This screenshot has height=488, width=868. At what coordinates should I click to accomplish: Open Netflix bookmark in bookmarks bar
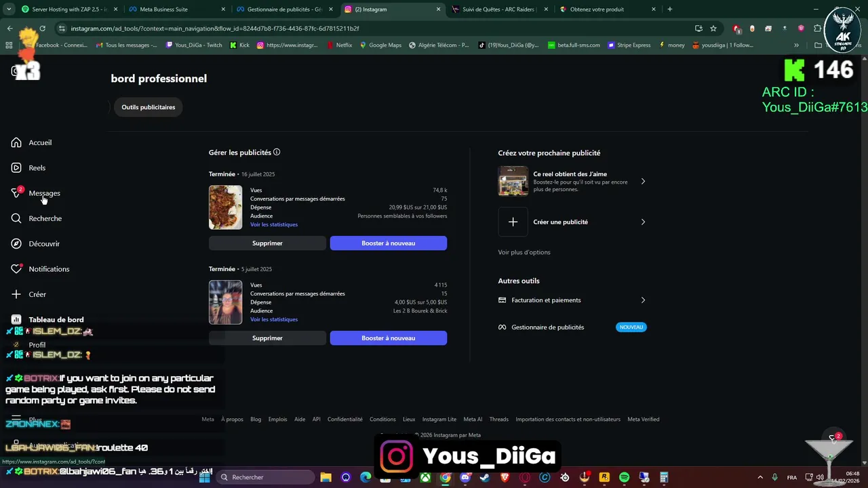(339, 45)
